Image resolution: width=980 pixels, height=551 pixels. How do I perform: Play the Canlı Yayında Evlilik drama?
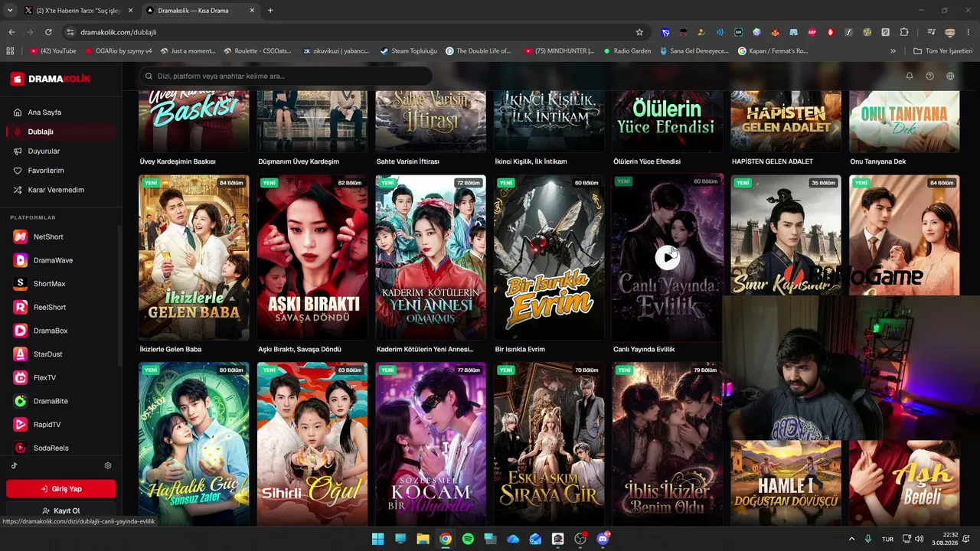pyautogui.click(x=667, y=258)
